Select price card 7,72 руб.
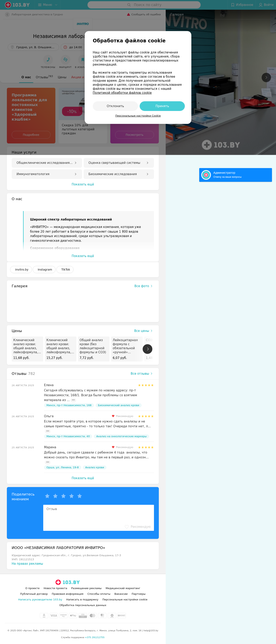Image resolution: width=276 pixels, height=644 pixels. [x=94, y=349]
